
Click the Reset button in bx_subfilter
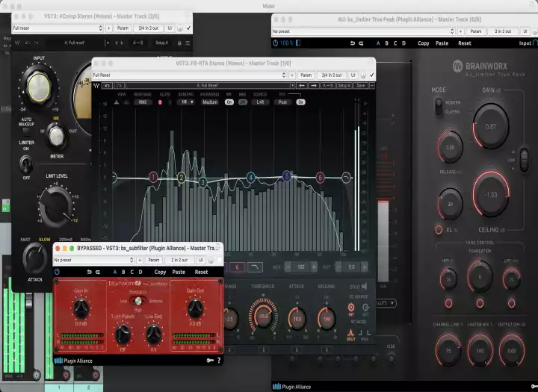tap(201, 272)
